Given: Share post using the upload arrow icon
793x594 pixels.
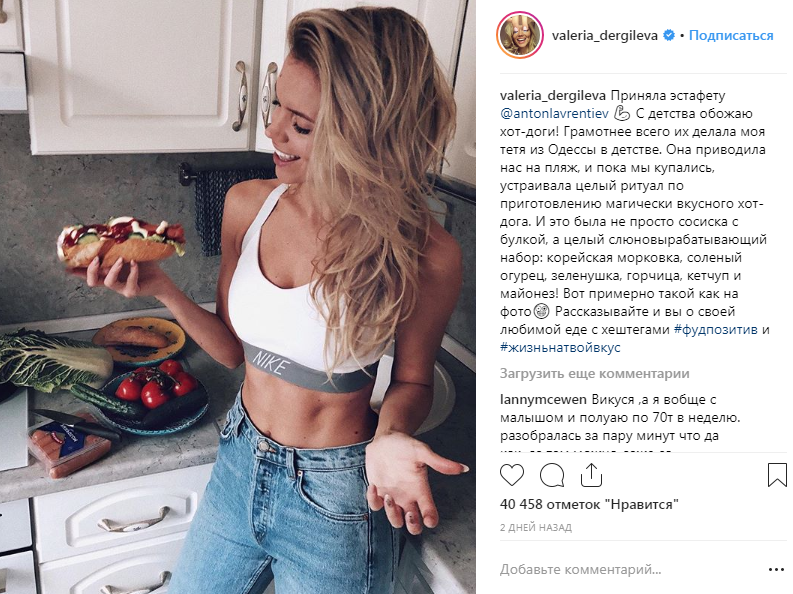Looking at the screenshot, I should click(591, 475).
